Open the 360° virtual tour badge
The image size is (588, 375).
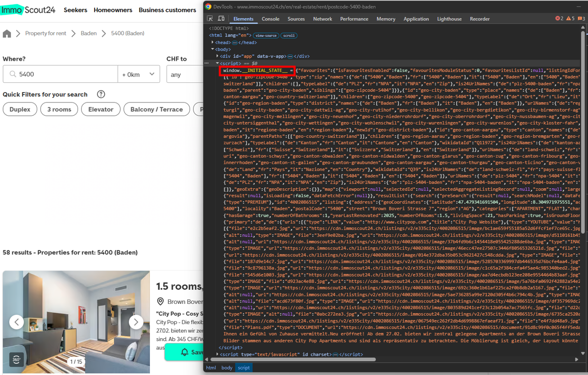[x=18, y=359]
